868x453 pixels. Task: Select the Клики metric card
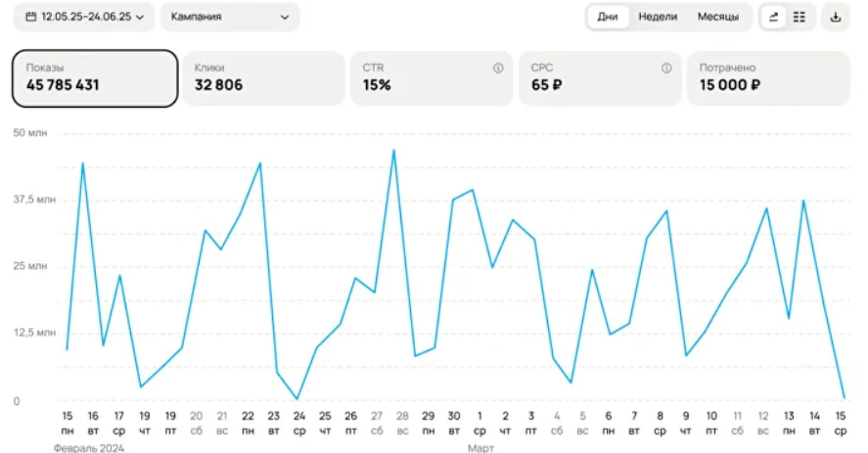point(264,77)
